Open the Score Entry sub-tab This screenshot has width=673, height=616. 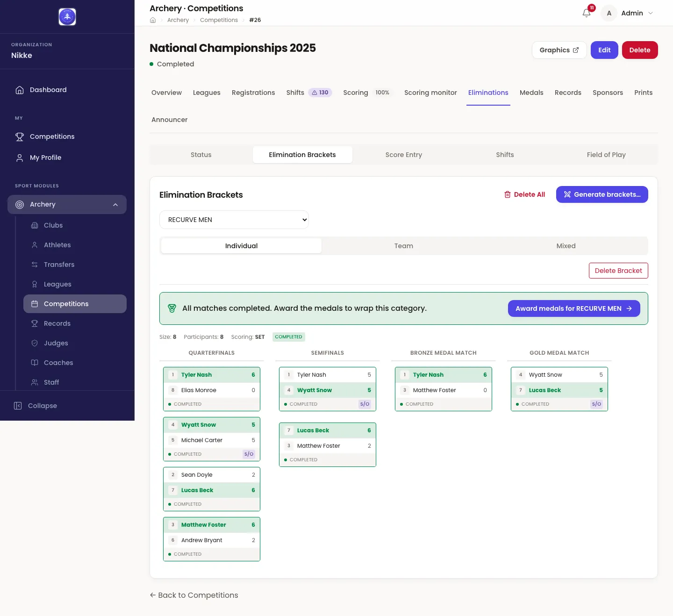(404, 155)
